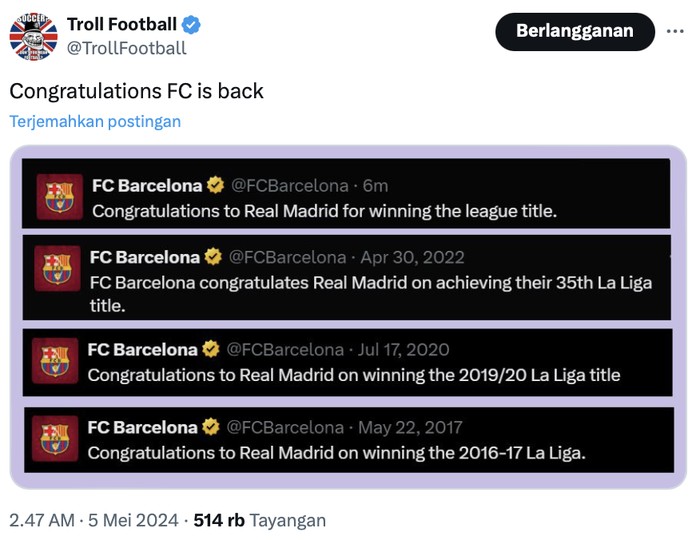Viewport: 700px width, 540px height.
Task: Open the three-dot more options menu
Action: point(675,32)
